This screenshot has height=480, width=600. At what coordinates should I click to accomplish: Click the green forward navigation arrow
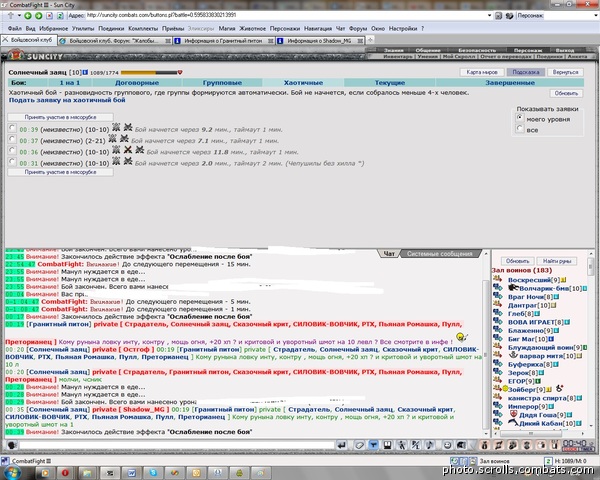click(38, 16)
